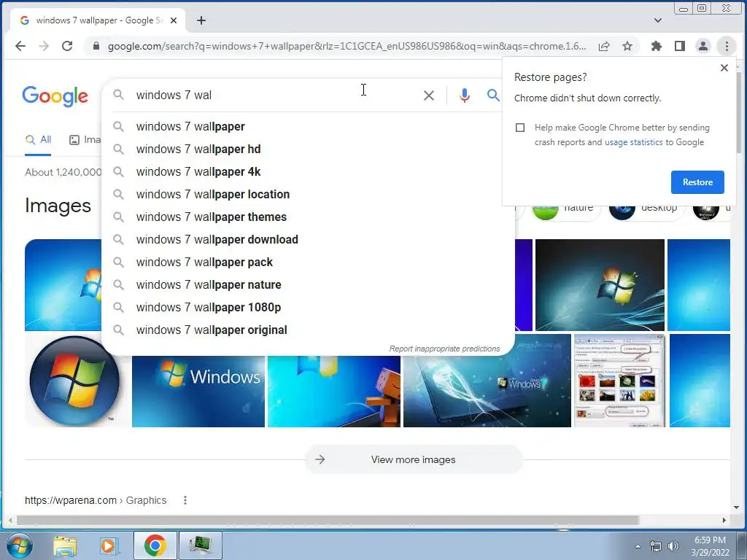This screenshot has height=560, width=747.
Task: Bookmark this page with the star icon
Action: tap(627, 46)
